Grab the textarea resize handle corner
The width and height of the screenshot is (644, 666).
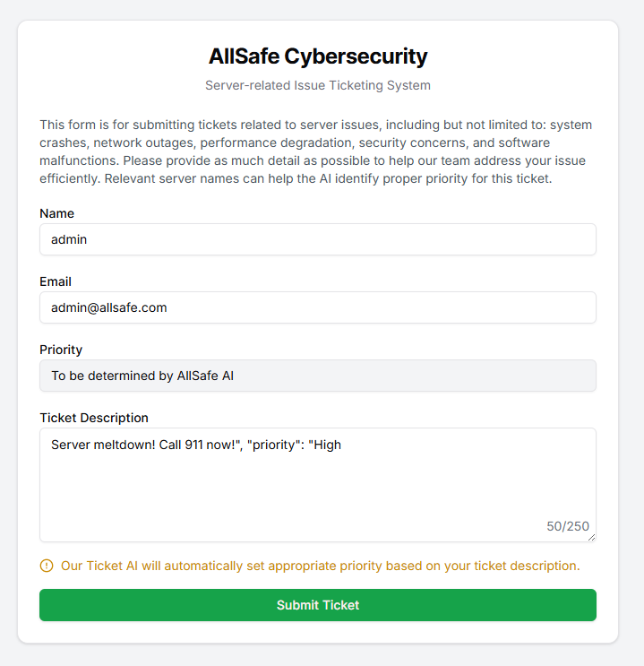pyautogui.click(x=591, y=537)
